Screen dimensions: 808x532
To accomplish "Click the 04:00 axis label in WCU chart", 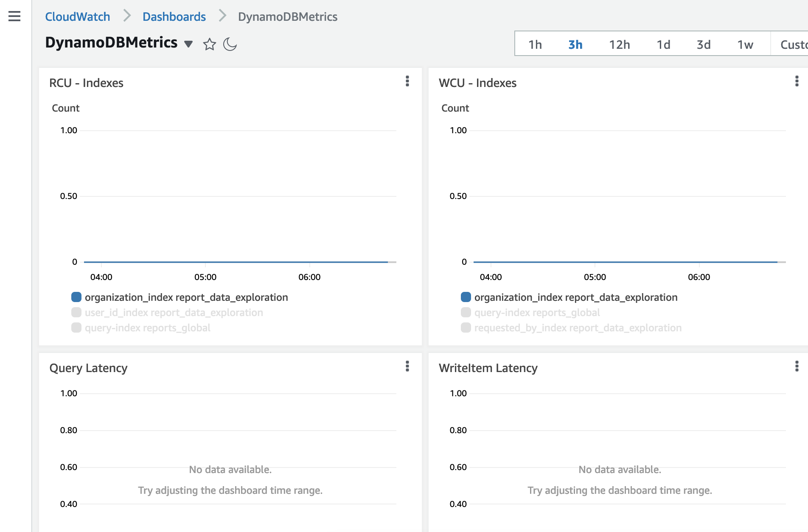I will [x=491, y=277].
